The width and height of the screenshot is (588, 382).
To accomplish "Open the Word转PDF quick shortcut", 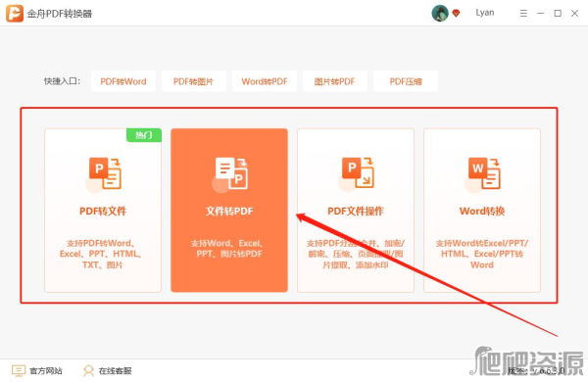I will click(x=265, y=81).
